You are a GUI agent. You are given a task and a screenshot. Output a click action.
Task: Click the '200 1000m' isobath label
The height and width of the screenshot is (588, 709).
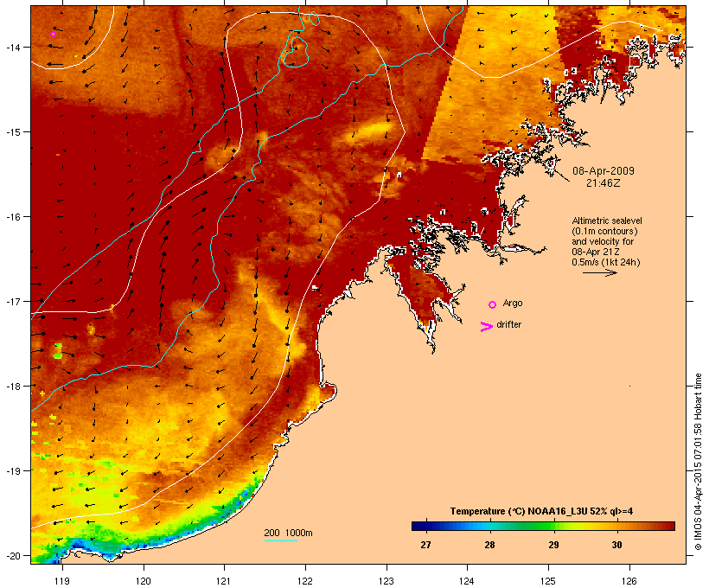tap(288, 533)
